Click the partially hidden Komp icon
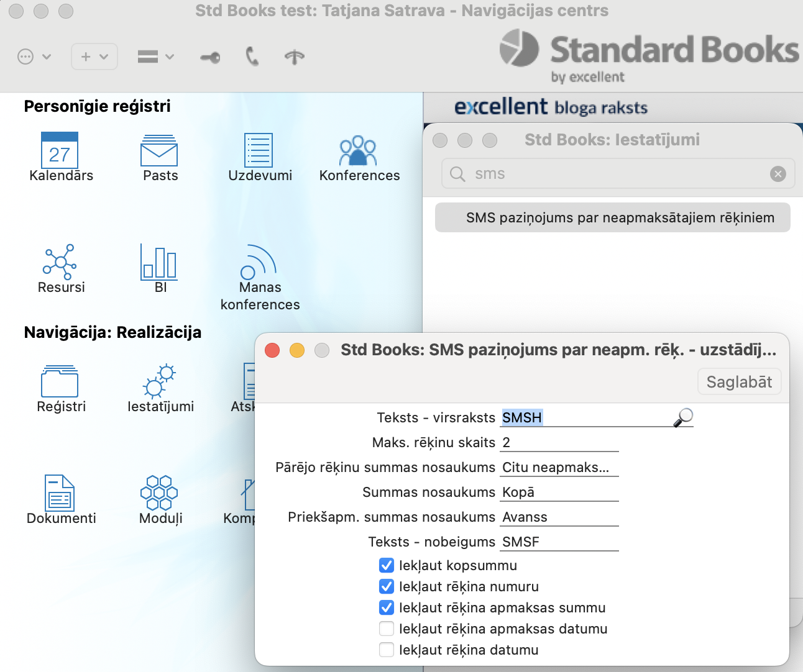This screenshot has width=803, height=672. (247, 494)
